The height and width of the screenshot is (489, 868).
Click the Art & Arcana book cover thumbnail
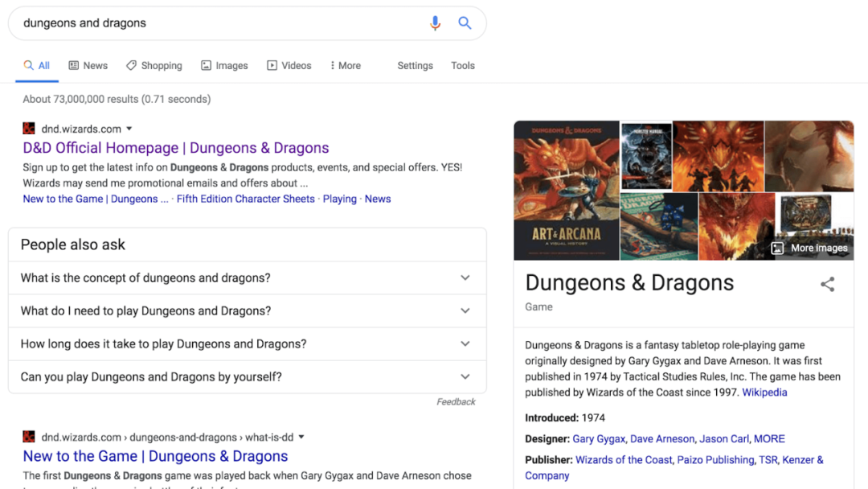point(566,191)
